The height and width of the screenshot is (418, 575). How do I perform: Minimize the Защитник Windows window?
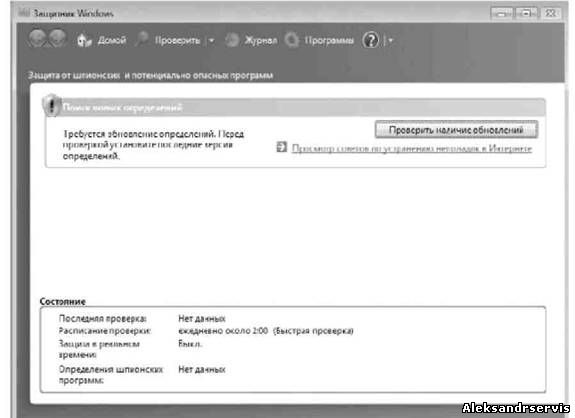pos(502,14)
